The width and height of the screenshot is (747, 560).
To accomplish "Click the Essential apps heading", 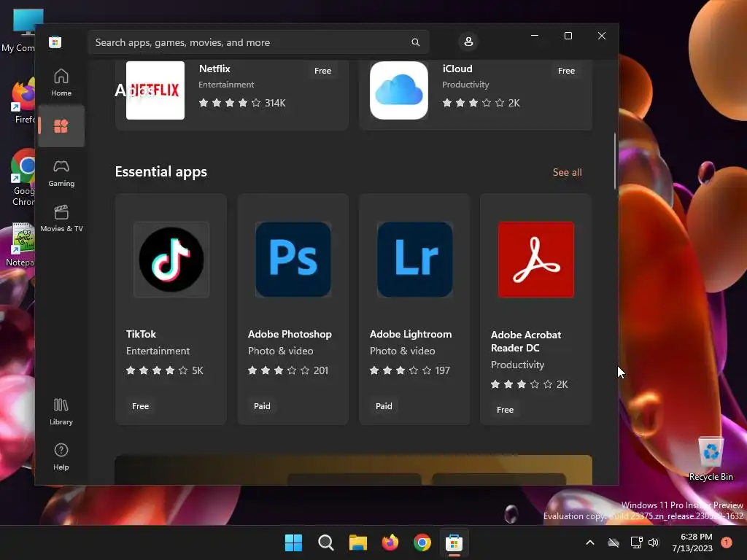I will coord(161,172).
